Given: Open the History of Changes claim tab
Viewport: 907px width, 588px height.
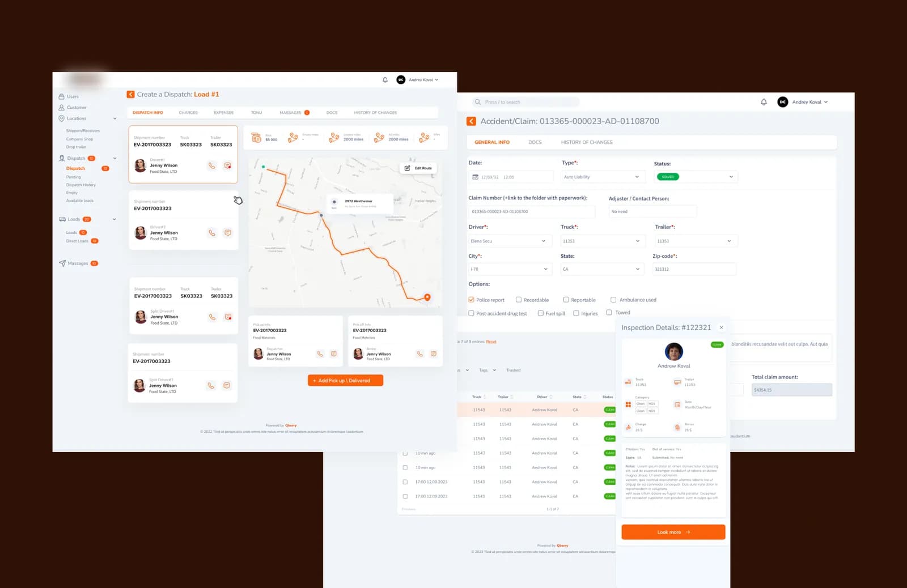Looking at the screenshot, I should [587, 142].
